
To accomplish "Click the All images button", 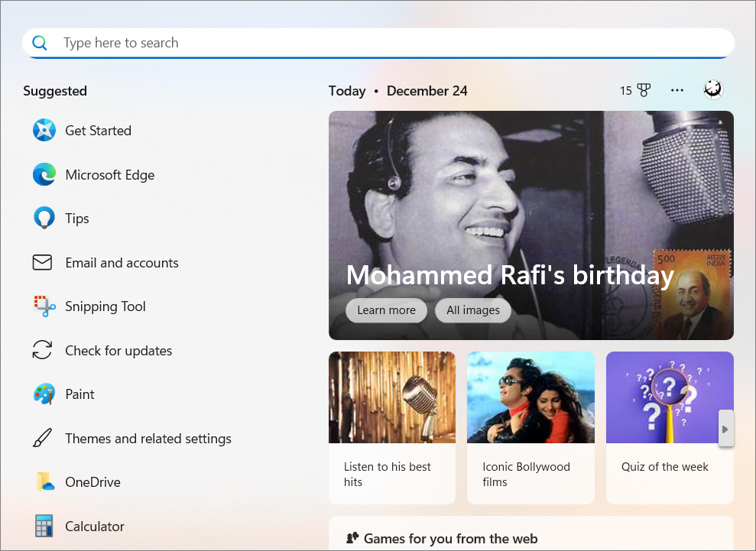I will [473, 310].
